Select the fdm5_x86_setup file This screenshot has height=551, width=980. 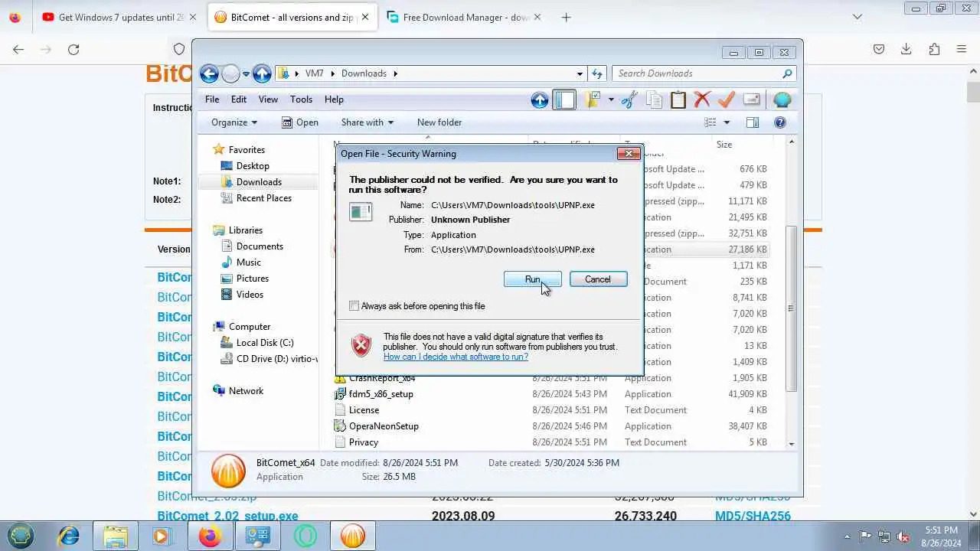(381, 394)
